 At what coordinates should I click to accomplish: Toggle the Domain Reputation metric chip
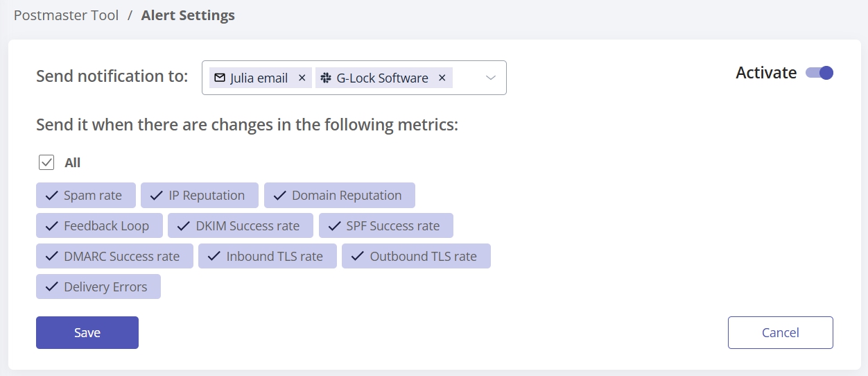pos(340,196)
